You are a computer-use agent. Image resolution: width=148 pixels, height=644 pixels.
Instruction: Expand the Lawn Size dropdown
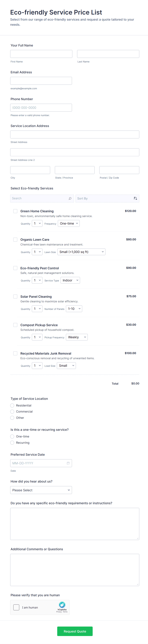tap(81, 252)
